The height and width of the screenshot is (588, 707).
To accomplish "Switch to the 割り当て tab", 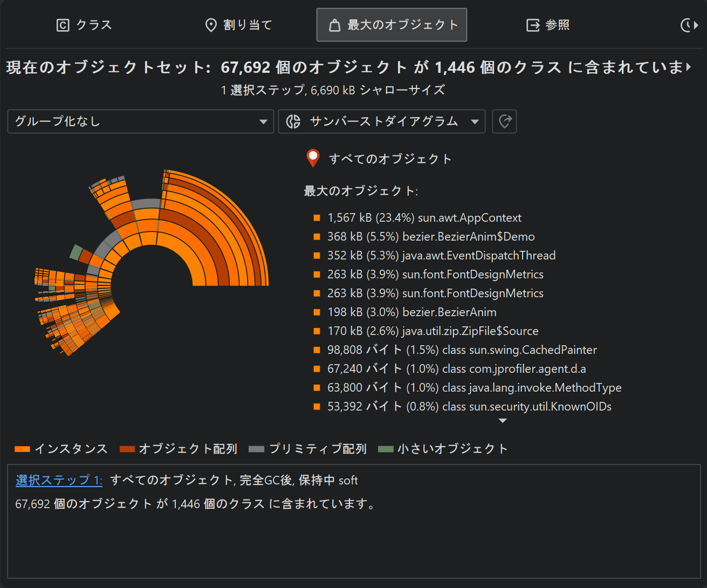I will pos(238,25).
